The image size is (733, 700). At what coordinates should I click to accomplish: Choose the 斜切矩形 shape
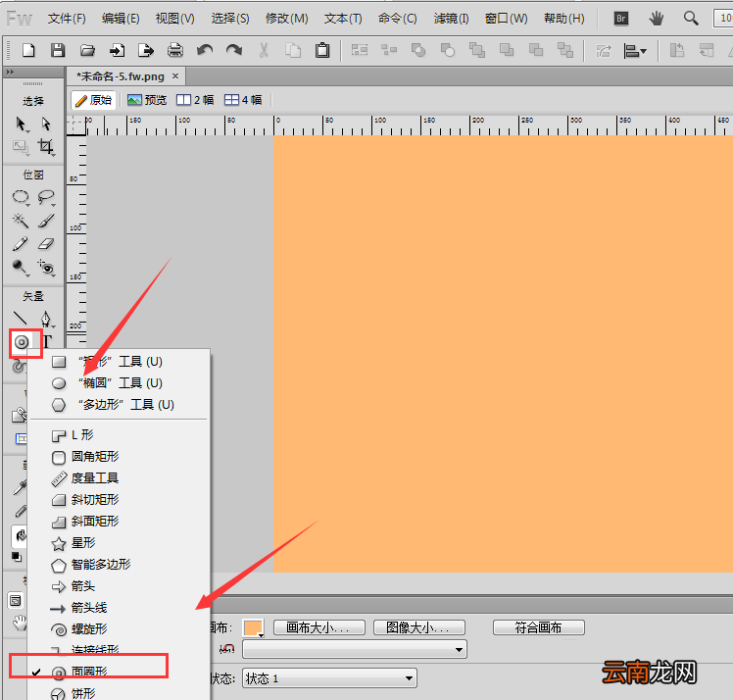coord(119,499)
